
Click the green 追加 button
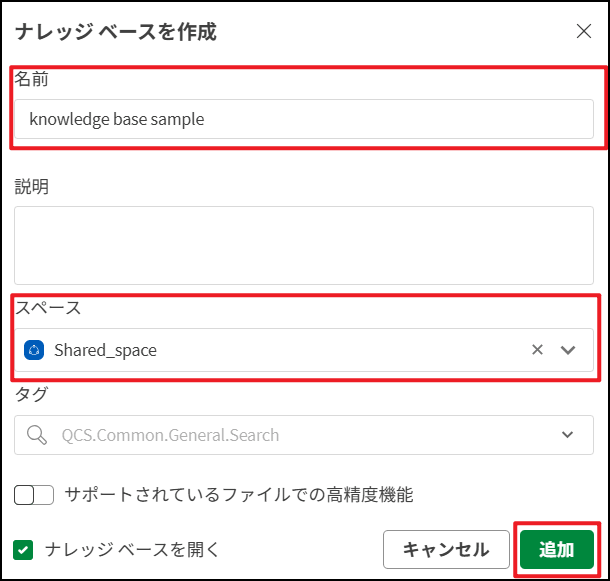[x=557, y=549]
